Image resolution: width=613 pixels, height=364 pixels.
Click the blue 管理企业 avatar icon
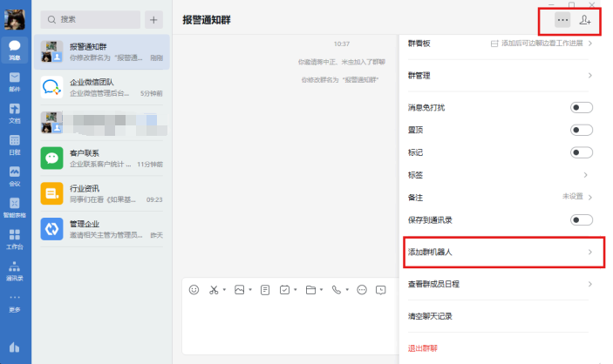pyautogui.click(x=51, y=229)
